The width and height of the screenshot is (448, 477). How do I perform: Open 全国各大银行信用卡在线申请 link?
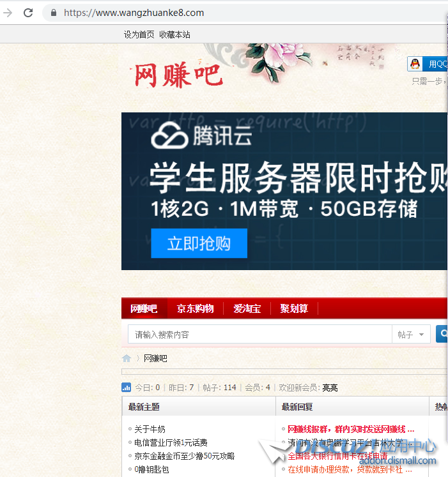point(337,456)
